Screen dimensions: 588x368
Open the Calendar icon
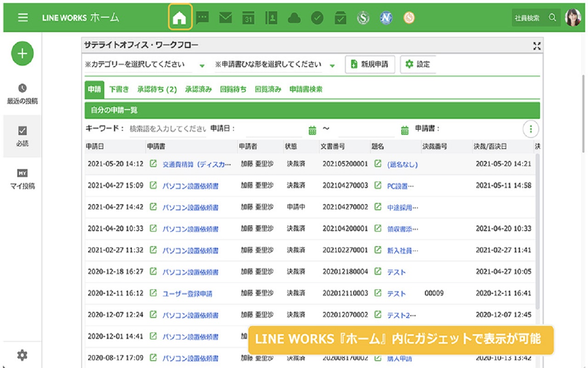click(x=249, y=18)
